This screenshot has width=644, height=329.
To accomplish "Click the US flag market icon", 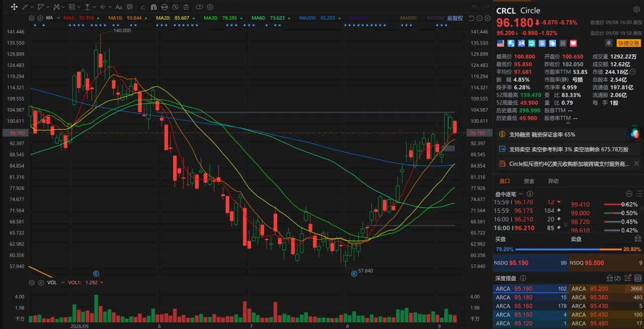I will pyautogui.click(x=500, y=43).
